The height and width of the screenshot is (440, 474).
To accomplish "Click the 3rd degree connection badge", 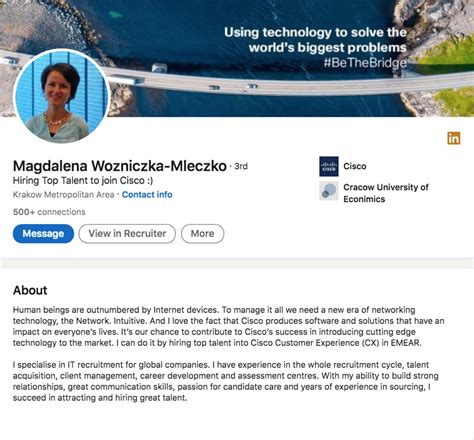I will point(241,166).
